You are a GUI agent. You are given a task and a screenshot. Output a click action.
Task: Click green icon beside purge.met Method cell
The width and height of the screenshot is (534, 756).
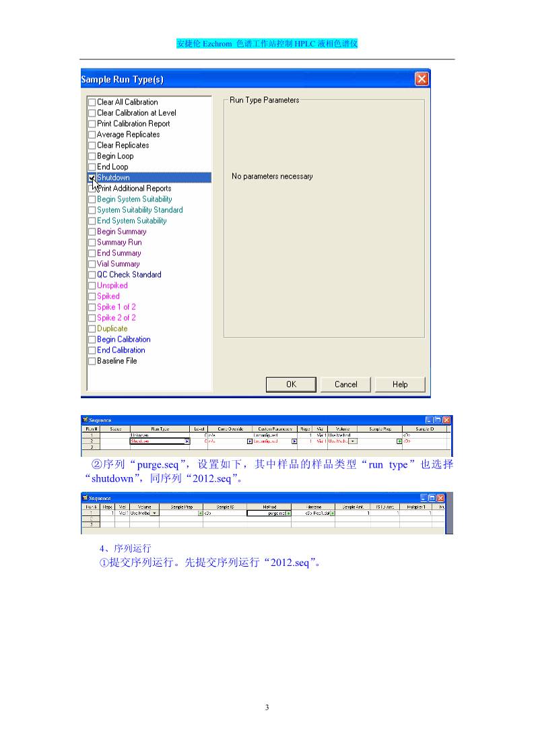pos(288,513)
